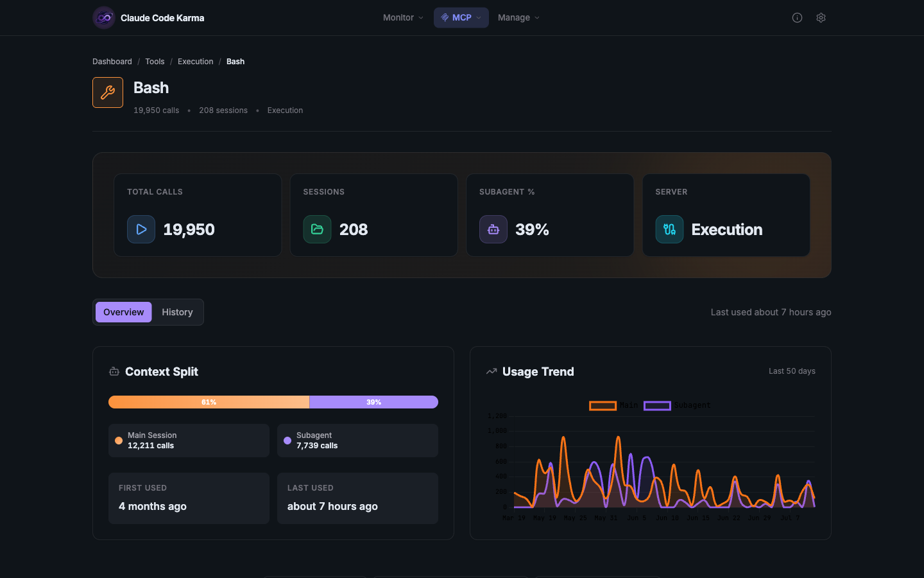Click the Subagent % robot icon
This screenshot has width=924, height=578.
pos(493,229)
